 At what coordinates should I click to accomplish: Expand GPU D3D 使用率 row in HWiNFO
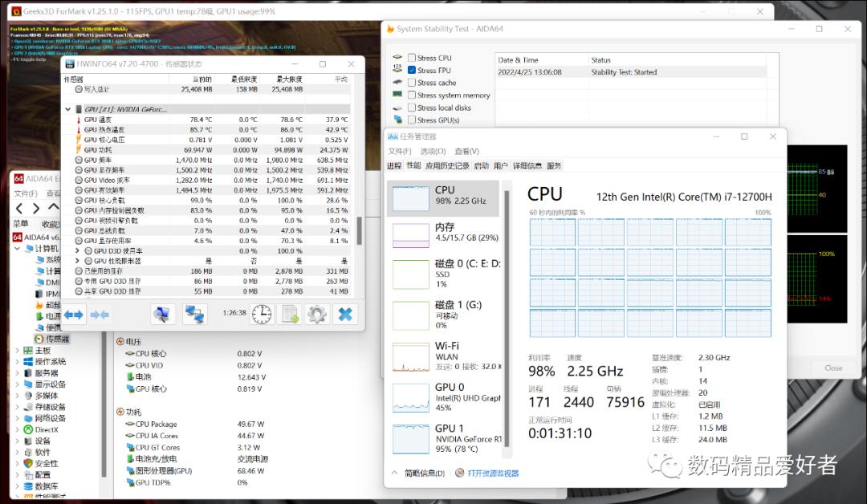pyautogui.click(x=78, y=251)
